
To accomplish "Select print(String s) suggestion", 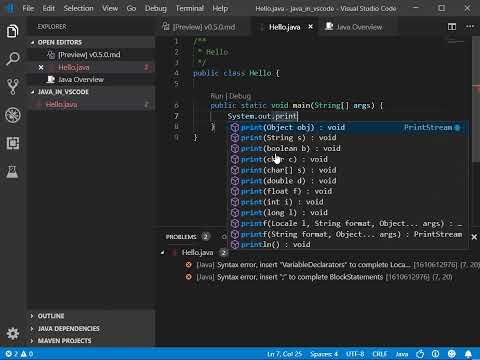I will pos(347,138).
